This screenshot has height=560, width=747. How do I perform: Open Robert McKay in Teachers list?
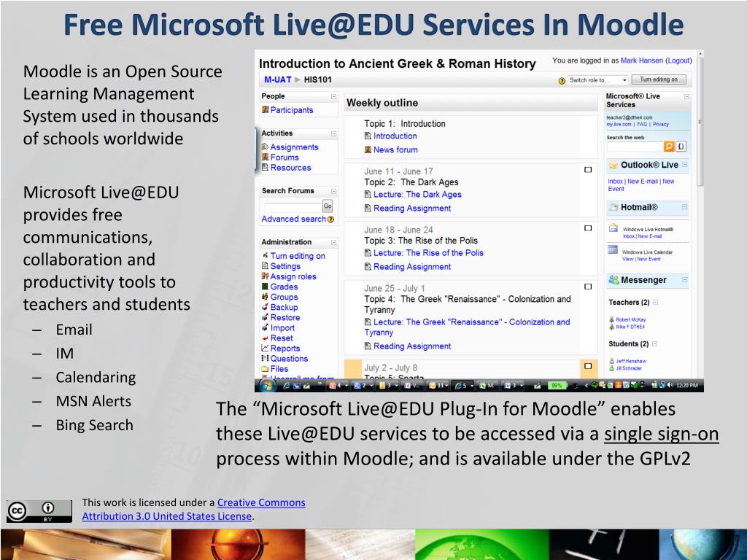(x=631, y=319)
